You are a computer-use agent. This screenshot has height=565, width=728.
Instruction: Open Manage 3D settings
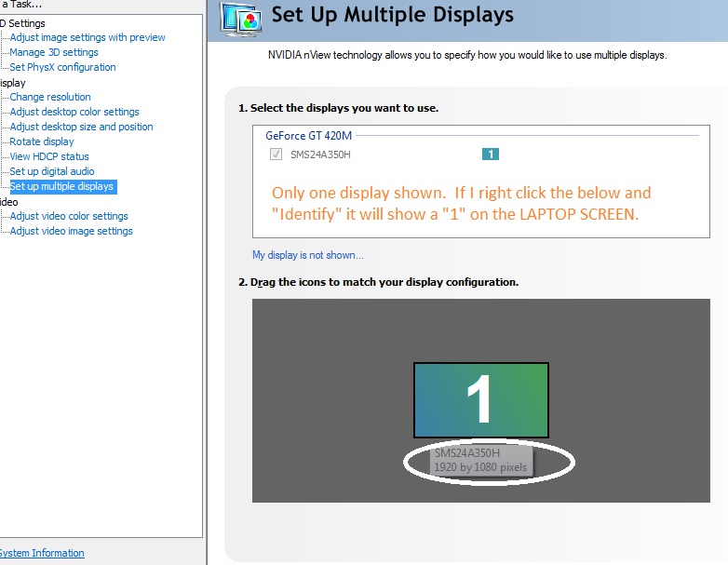click(54, 52)
